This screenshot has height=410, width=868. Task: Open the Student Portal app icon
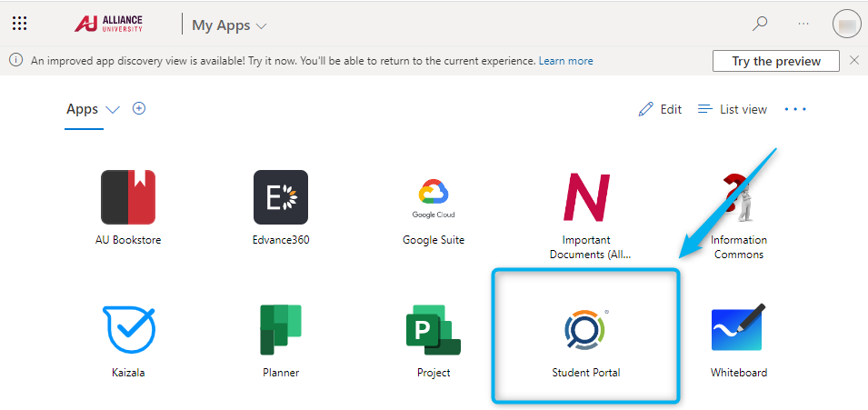pos(584,330)
